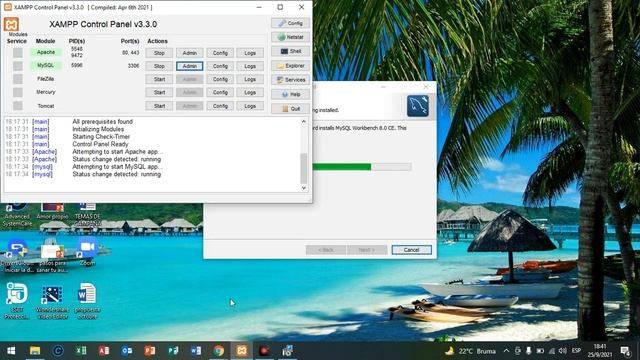Open MySQL Config menu
Viewport: 640px width, 360px height.
coord(220,66)
